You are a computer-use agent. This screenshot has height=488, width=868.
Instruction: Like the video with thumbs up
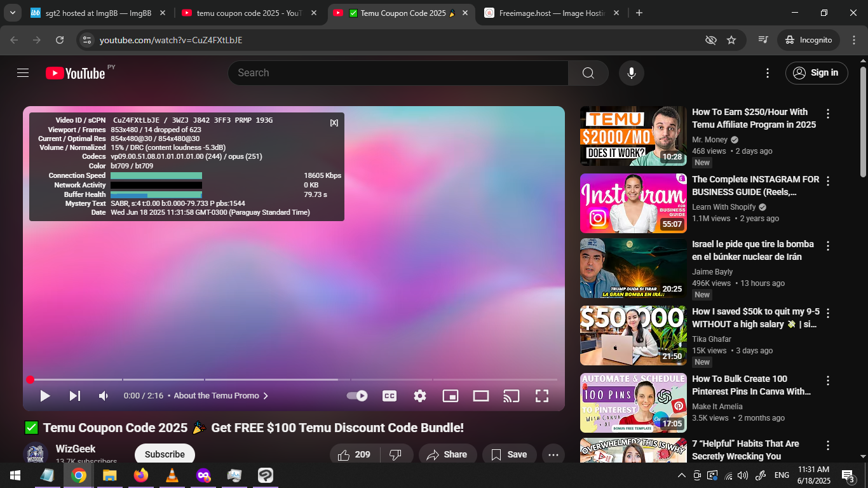coord(354,454)
